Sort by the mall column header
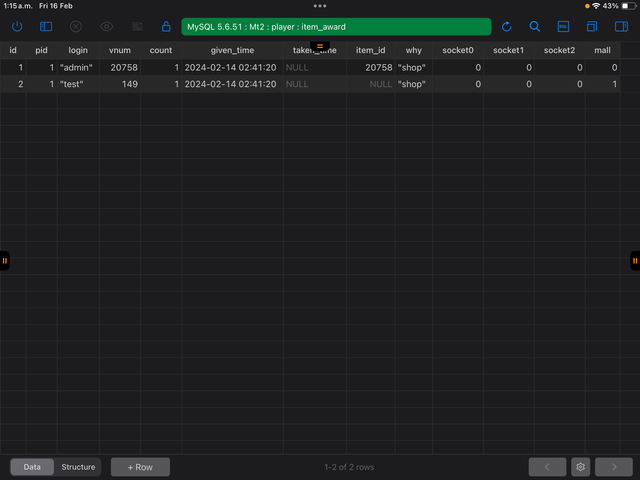 (602, 50)
